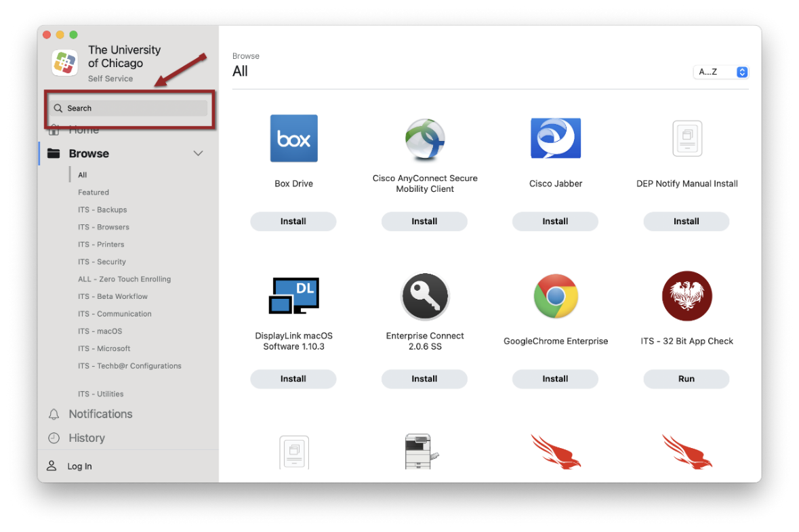Click Log In in the sidebar
The image size is (799, 532).
(x=79, y=466)
